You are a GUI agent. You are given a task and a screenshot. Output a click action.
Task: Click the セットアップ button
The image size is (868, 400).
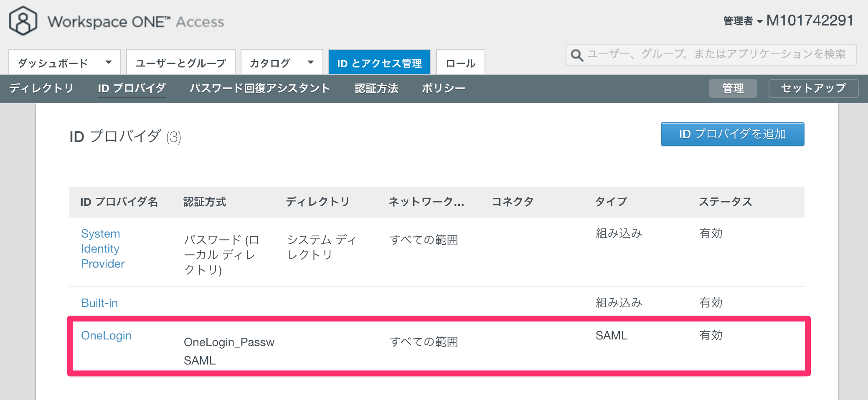point(813,89)
